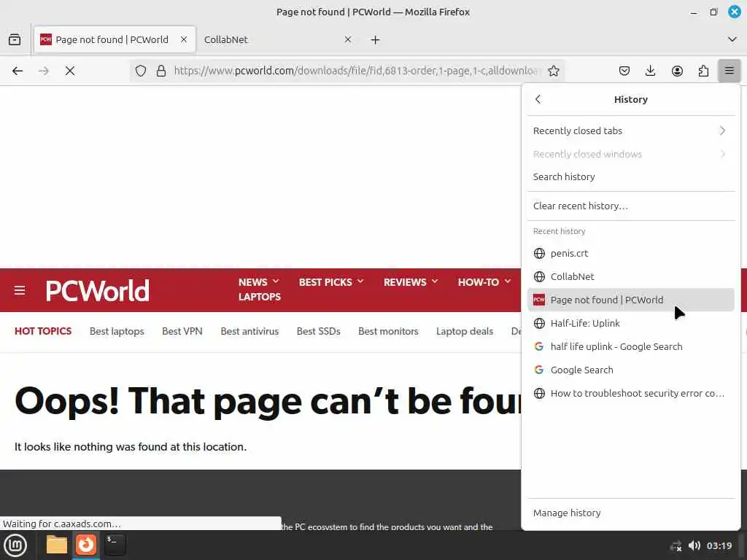Go back from the History panel

pos(538,99)
